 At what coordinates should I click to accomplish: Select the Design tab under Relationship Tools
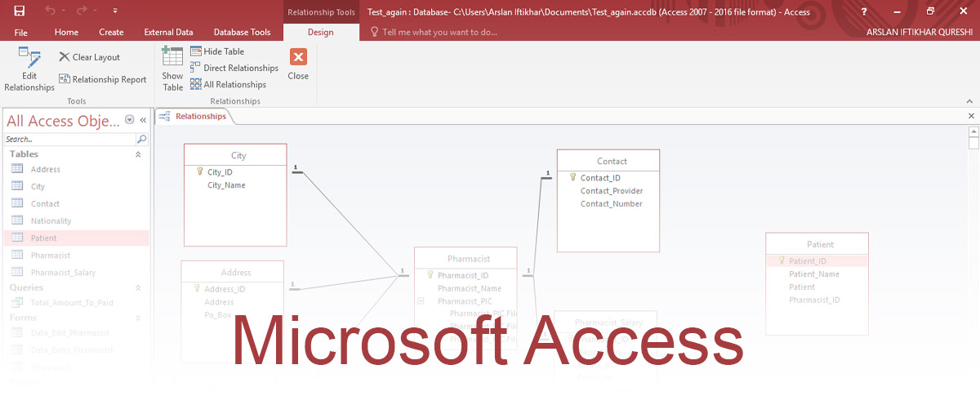321,33
